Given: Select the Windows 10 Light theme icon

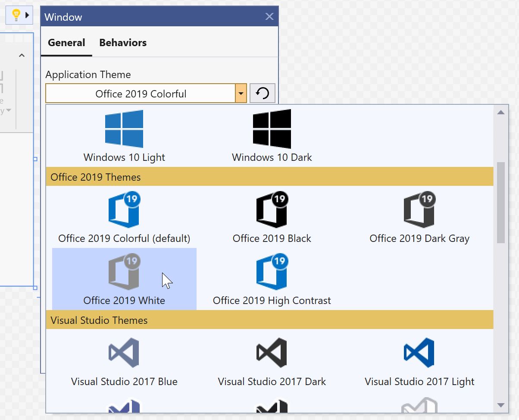Looking at the screenshot, I should coord(124,129).
